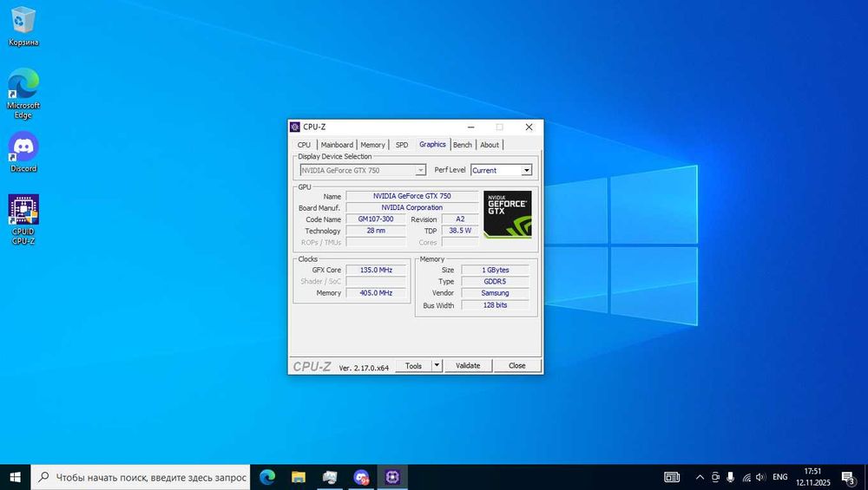Open the camera Meet Now tray icon
Screen dimensions: 868x490
[715, 477]
